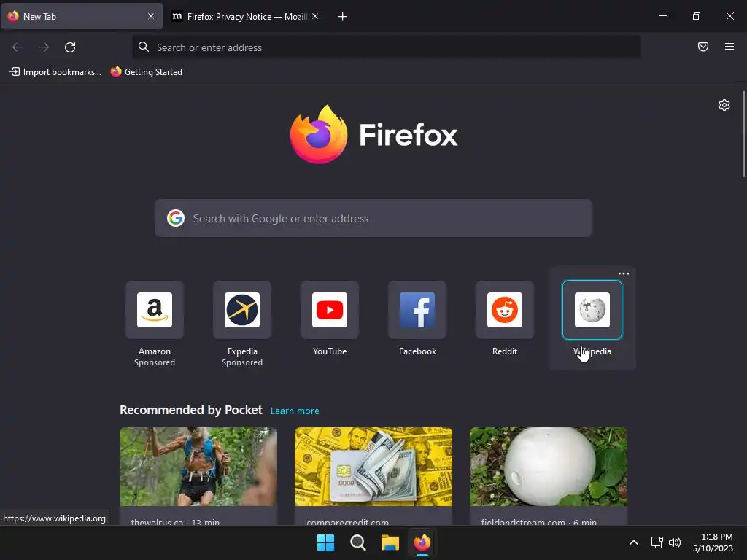The image size is (747, 560).
Task: Open comparecredit.com money story thumbnail
Action: [373, 467]
